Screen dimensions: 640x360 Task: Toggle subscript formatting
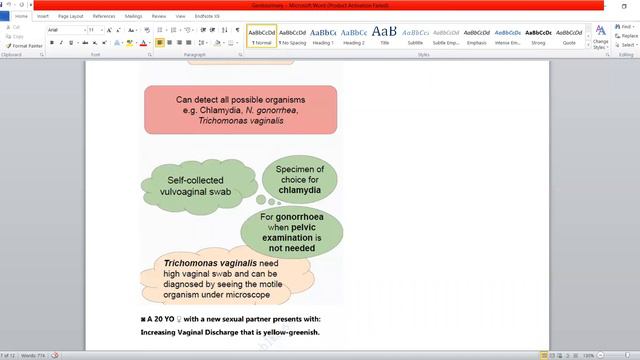95,42
